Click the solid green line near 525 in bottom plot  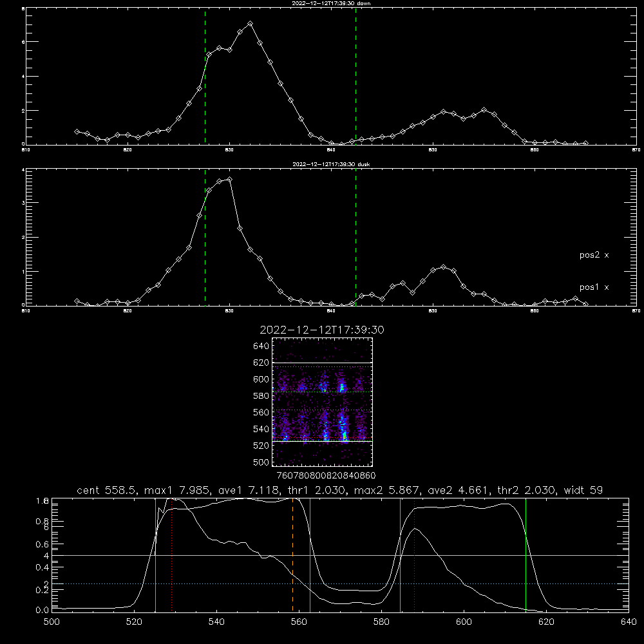tap(156, 554)
